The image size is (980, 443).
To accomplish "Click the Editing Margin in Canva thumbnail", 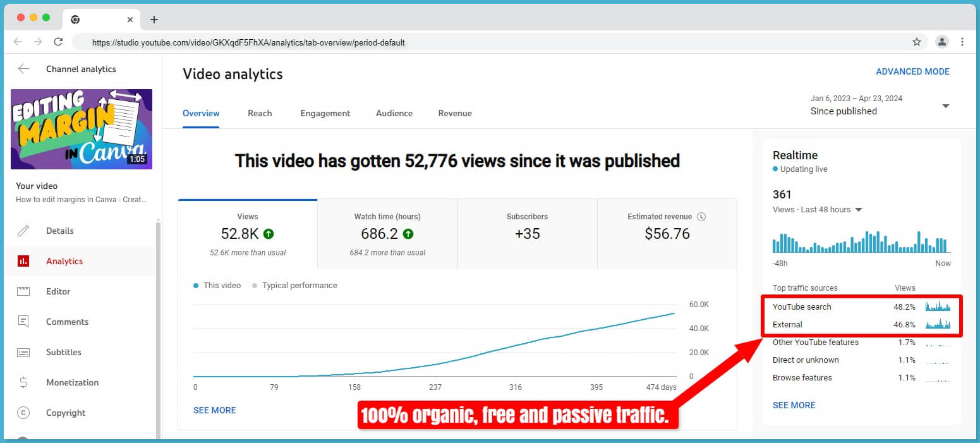I will pyautogui.click(x=82, y=129).
